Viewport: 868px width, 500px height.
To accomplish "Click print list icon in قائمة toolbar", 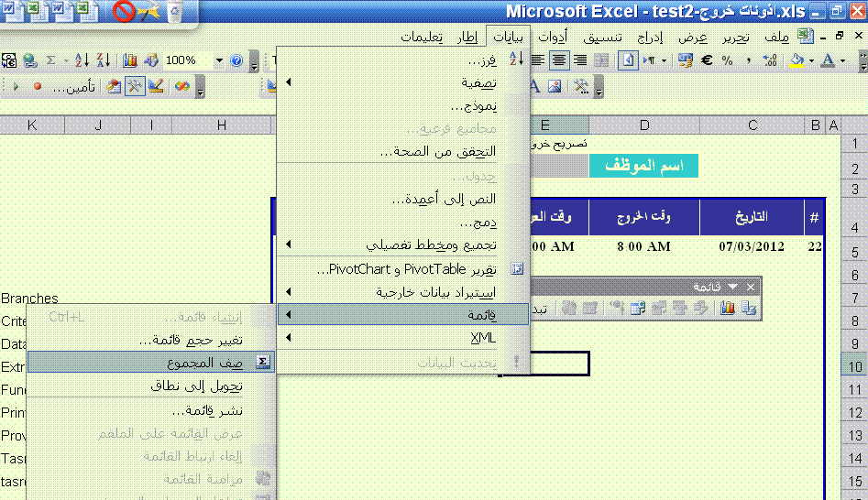I will click(x=749, y=308).
